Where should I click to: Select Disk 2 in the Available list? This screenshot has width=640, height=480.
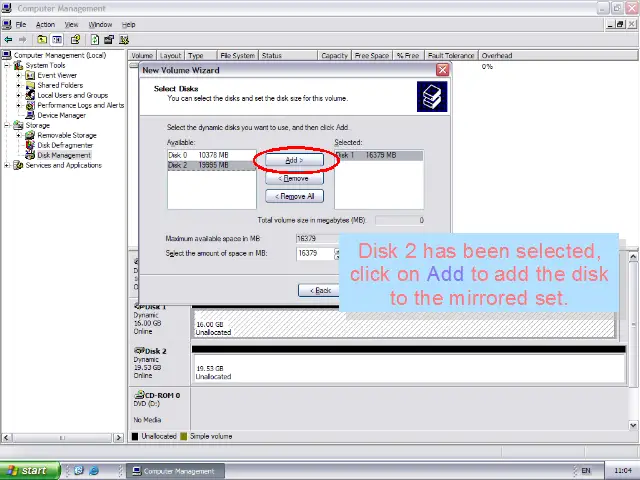pos(211,165)
